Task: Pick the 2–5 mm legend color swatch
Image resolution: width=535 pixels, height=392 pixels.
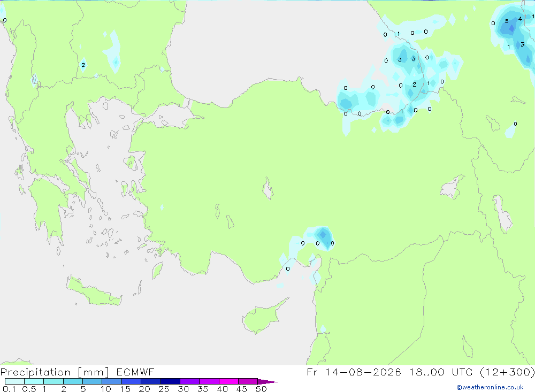Action: pos(73,381)
